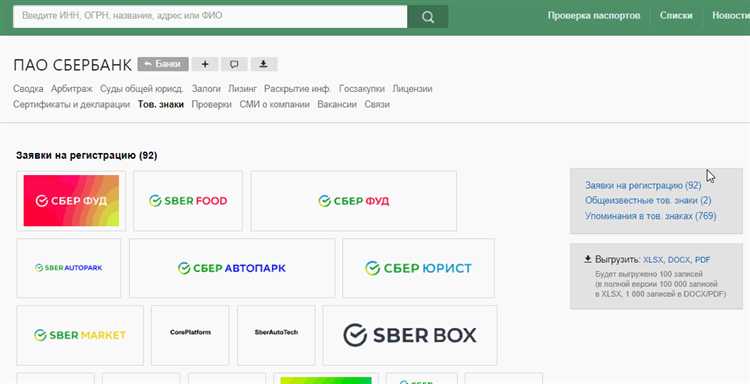Open Сертификаты и декларации tab
Image resolution: width=750 pixels, height=384 pixels.
click(x=71, y=104)
